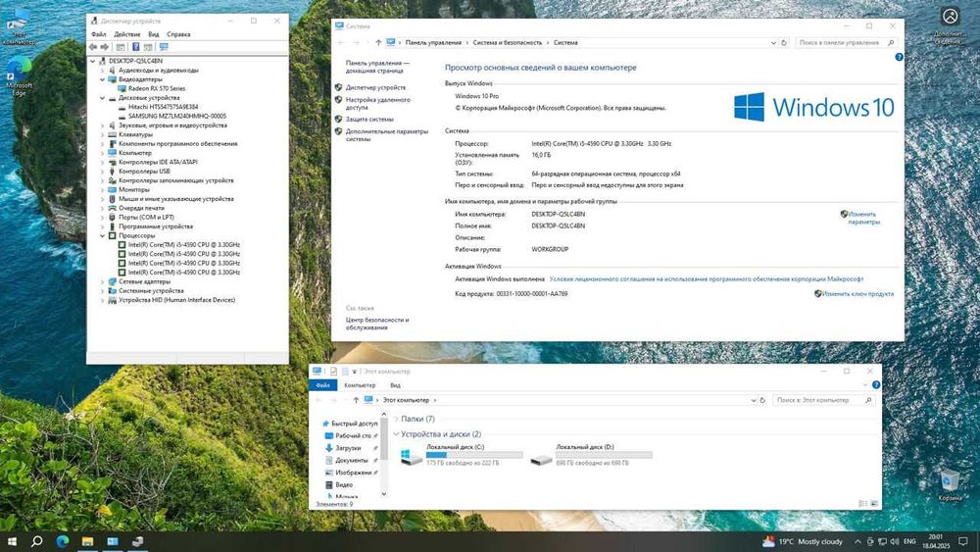The height and width of the screenshot is (552, 980).
Task: Click Explorer help icon near ribbon
Action: click(875, 385)
